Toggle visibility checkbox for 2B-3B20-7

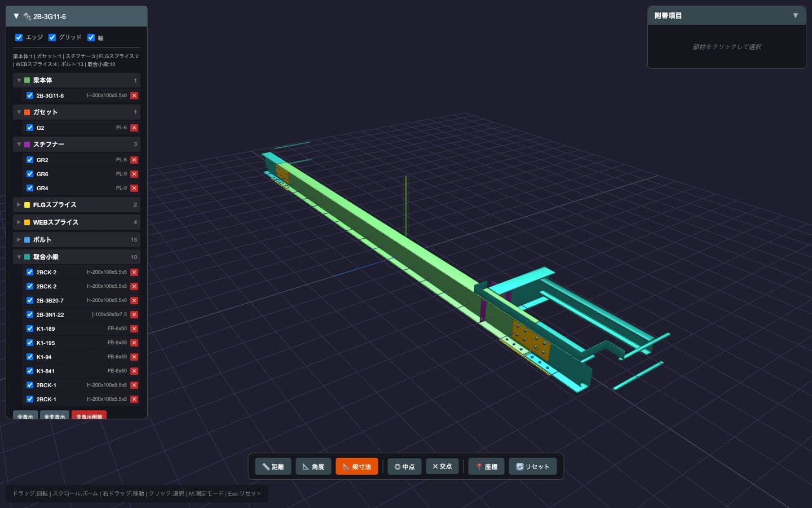[x=30, y=300]
